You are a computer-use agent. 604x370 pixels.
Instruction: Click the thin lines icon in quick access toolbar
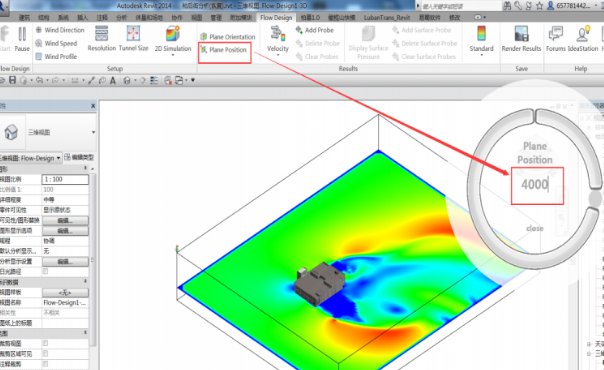click(154, 80)
